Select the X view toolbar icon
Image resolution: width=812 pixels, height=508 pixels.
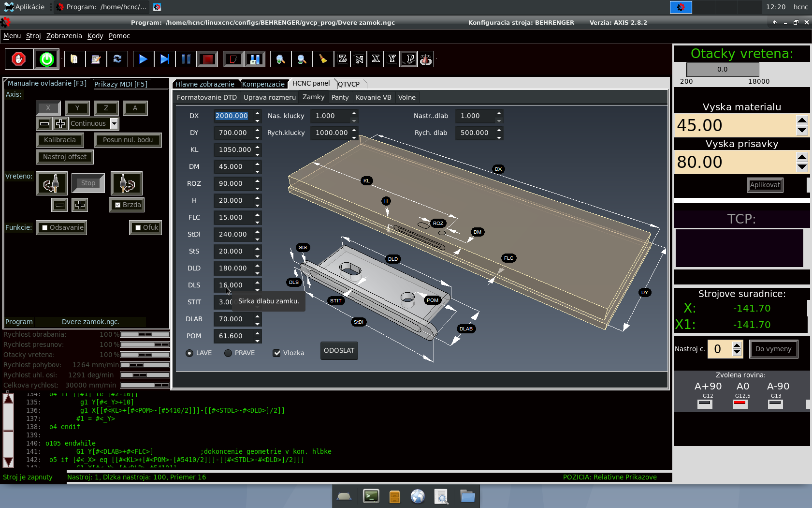376,59
